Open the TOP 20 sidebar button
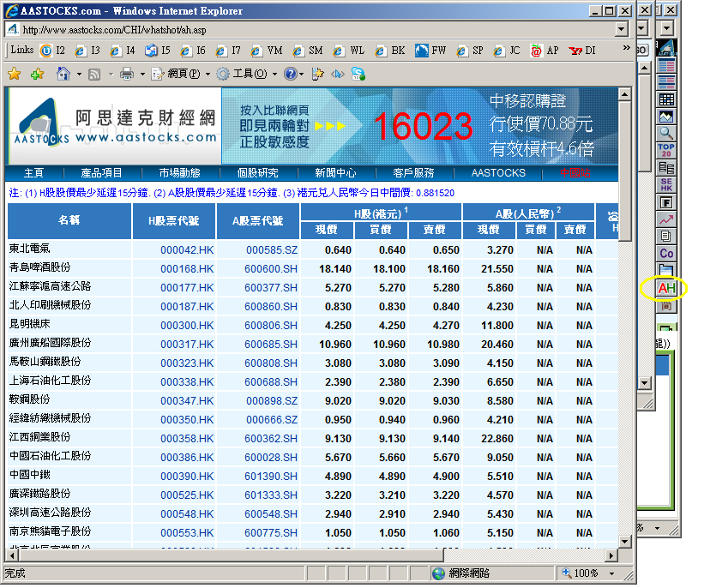 tap(666, 150)
